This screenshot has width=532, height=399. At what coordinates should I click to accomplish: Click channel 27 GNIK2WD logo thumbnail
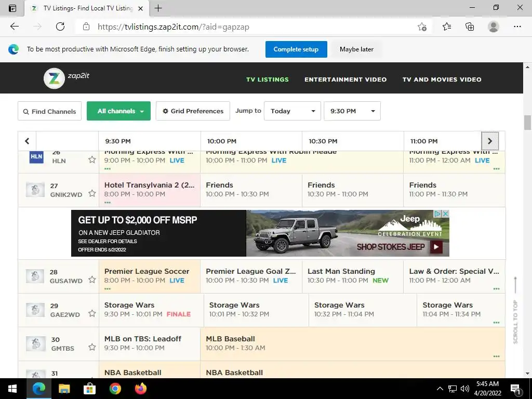35,190
